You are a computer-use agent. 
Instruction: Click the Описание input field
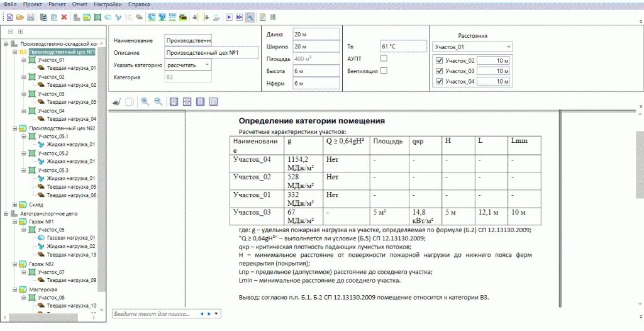211,53
